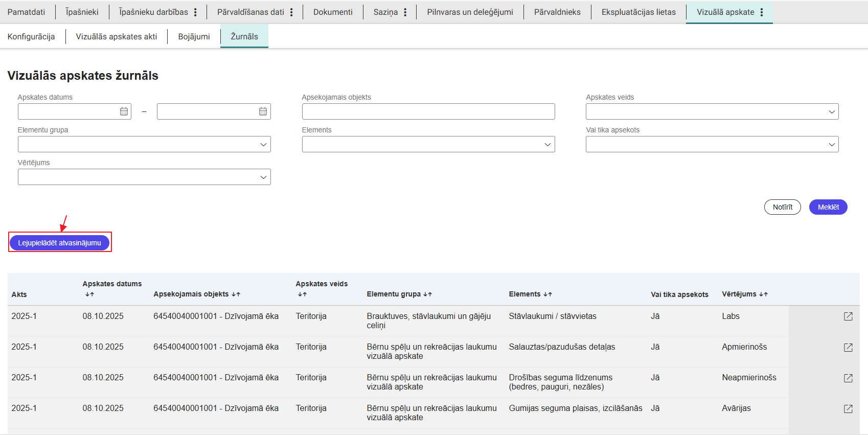This screenshot has height=435, width=868.
Task: Open the Īpašnieku darbības three-dot menu
Action: [195, 12]
